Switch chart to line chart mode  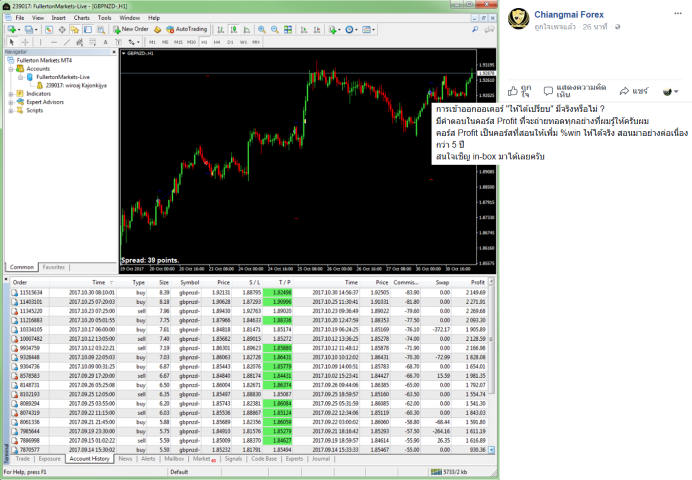coord(247,30)
